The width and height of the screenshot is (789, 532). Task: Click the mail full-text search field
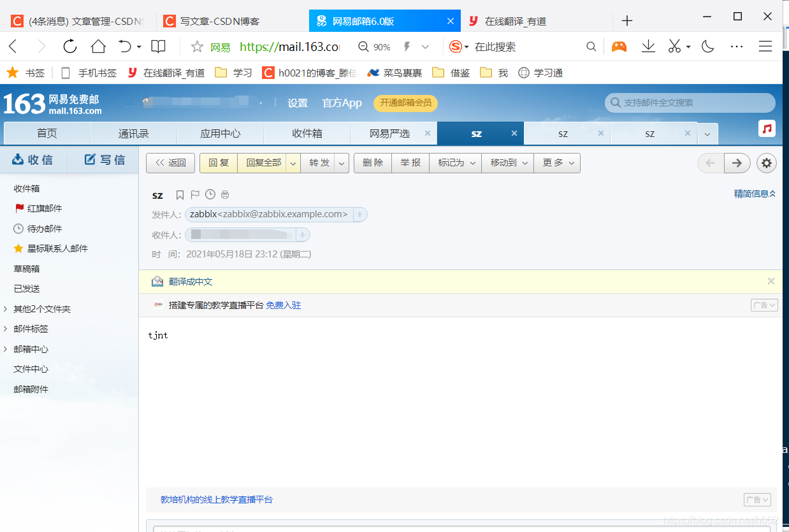point(690,102)
